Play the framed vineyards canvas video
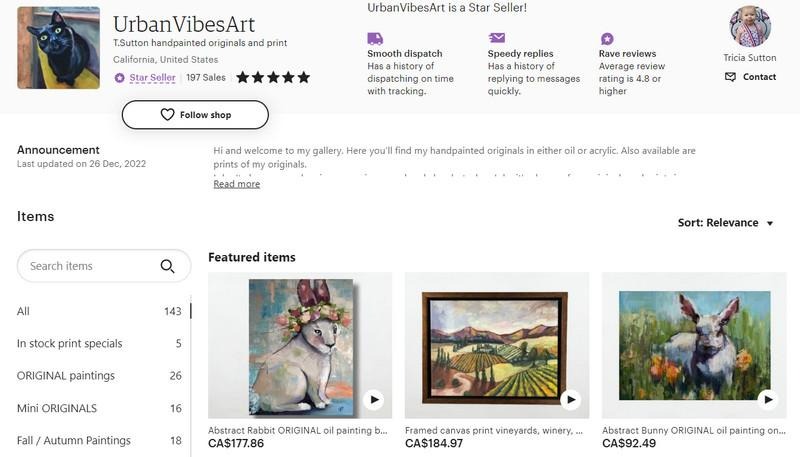 pyautogui.click(x=571, y=400)
